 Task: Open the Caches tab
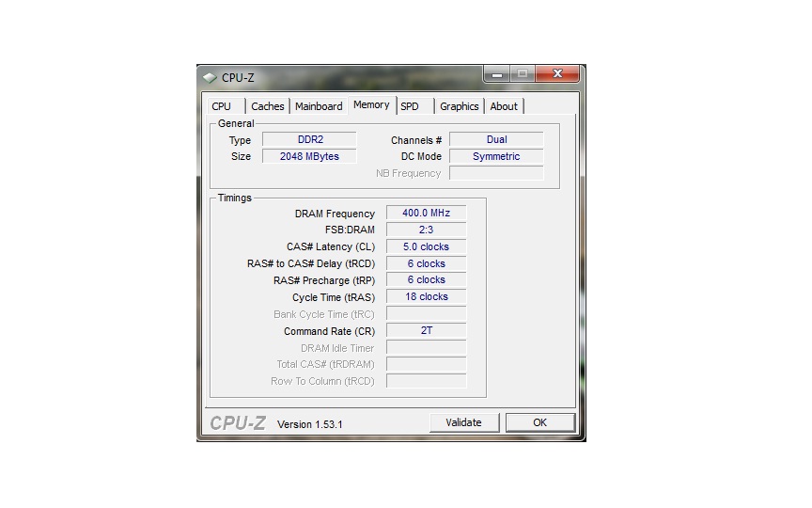[268, 106]
